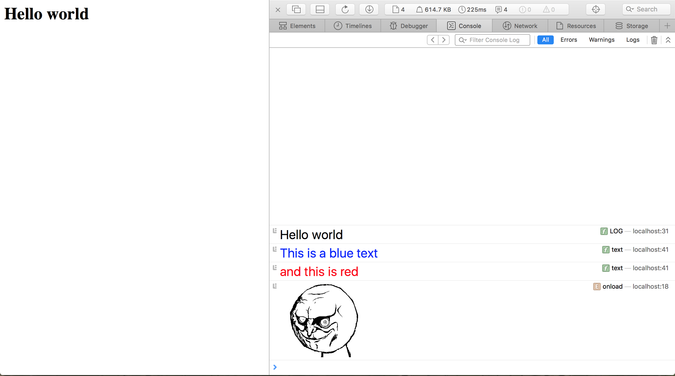This screenshot has width=675, height=376.
Task: Go to the previous console search result arrow
Action: 433,40
